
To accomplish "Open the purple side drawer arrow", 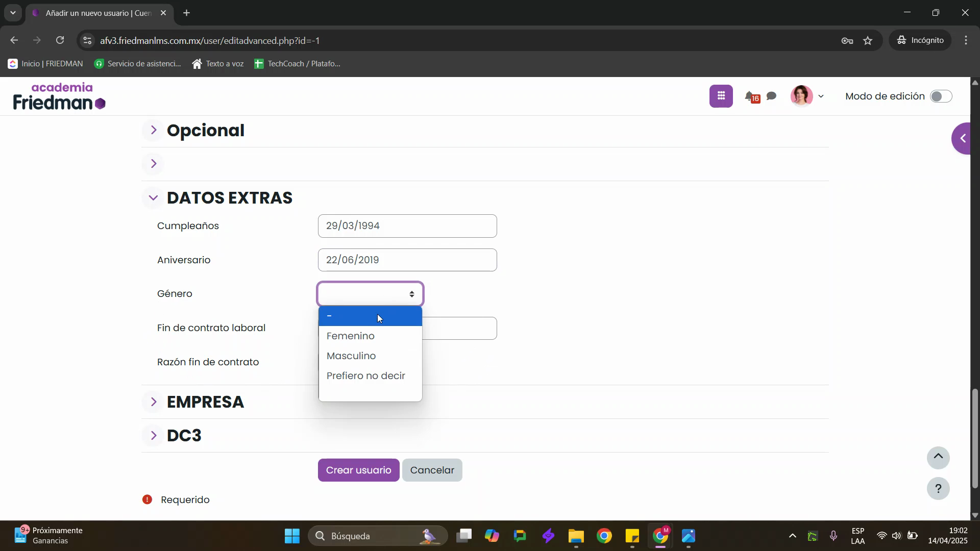I will (x=963, y=138).
